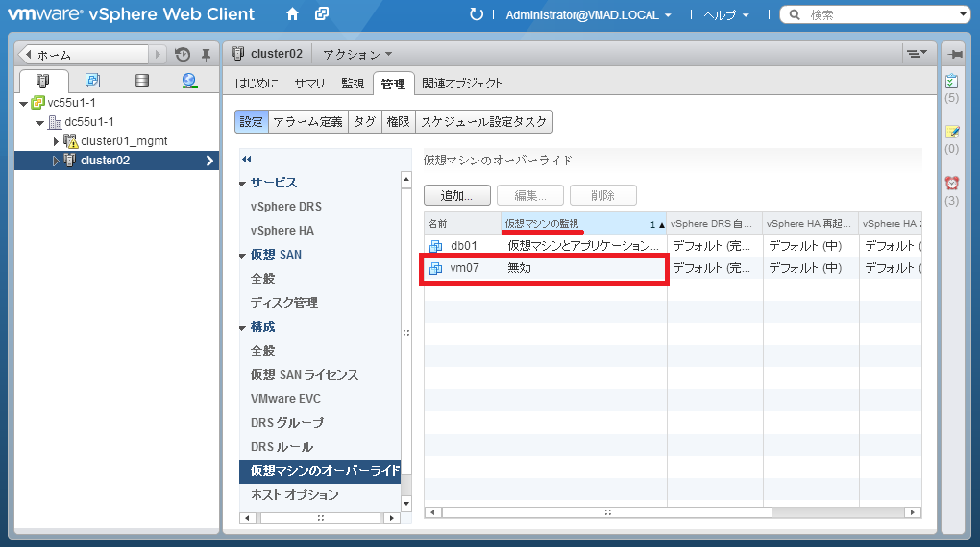Image resolution: width=980 pixels, height=547 pixels.
Task: Click cluster02 icon in title bar
Action: [237, 54]
